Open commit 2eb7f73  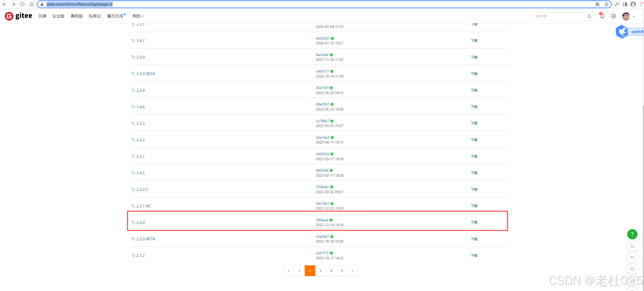[x=322, y=253]
